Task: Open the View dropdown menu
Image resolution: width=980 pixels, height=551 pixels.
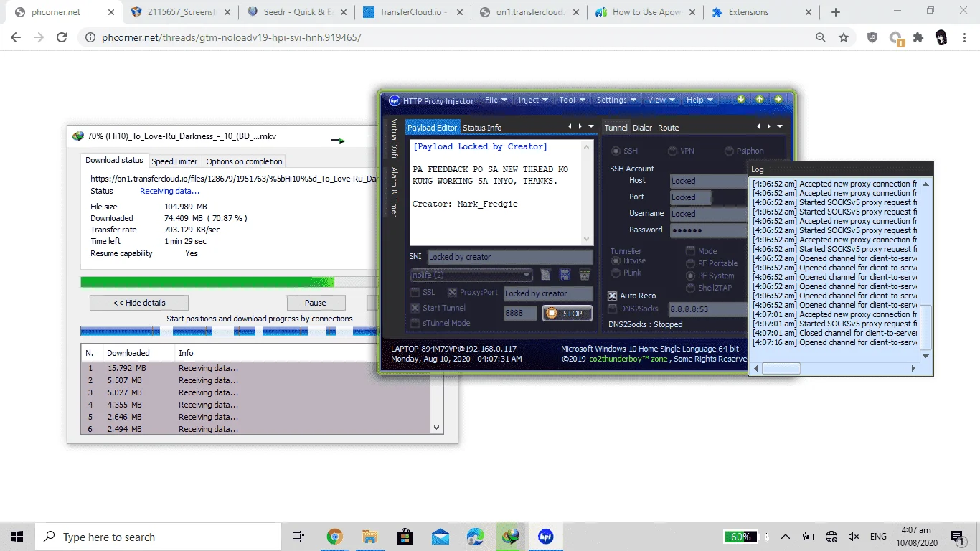Action: (x=661, y=100)
